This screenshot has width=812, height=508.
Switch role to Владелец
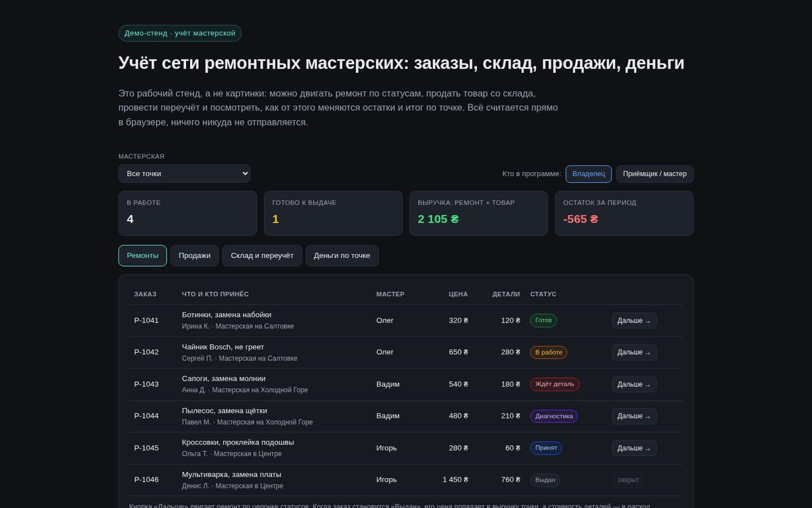pos(589,174)
